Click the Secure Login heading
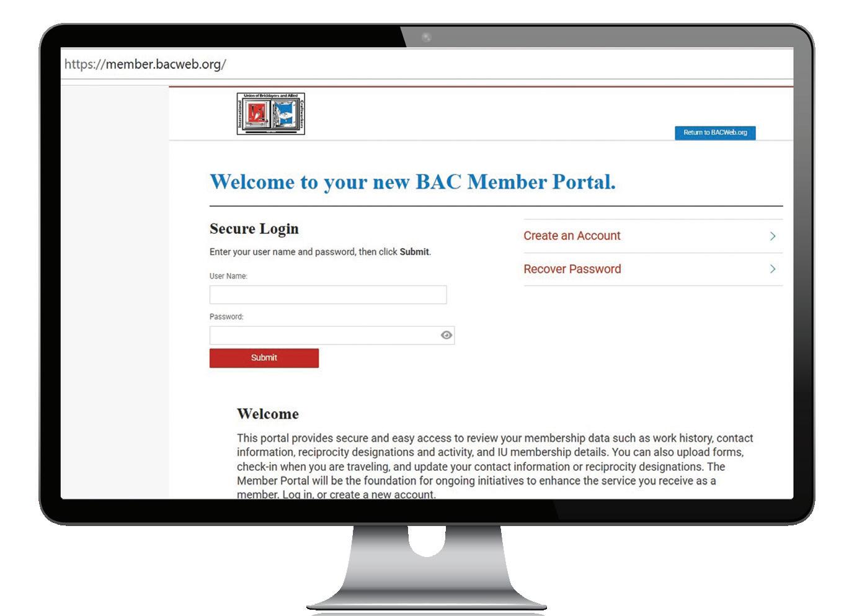The image size is (849, 616). click(254, 229)
